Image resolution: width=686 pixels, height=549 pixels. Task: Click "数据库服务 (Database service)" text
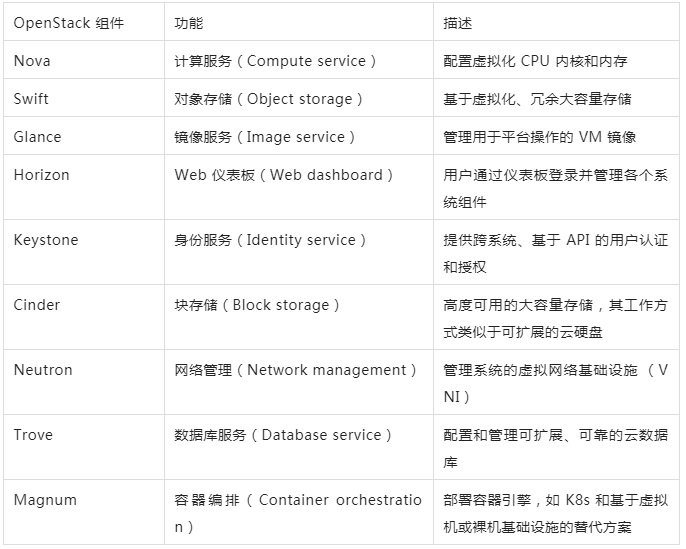tap(284, 435)
